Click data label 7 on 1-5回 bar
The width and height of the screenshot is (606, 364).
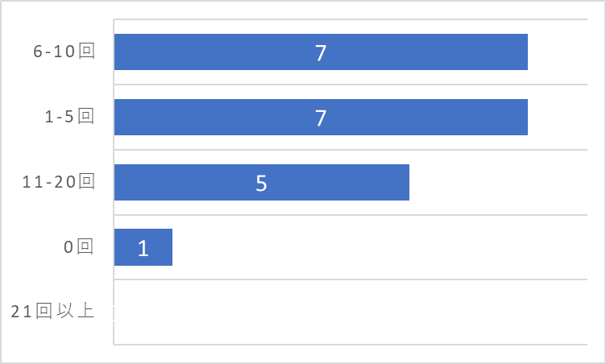[x=321, y=118]
